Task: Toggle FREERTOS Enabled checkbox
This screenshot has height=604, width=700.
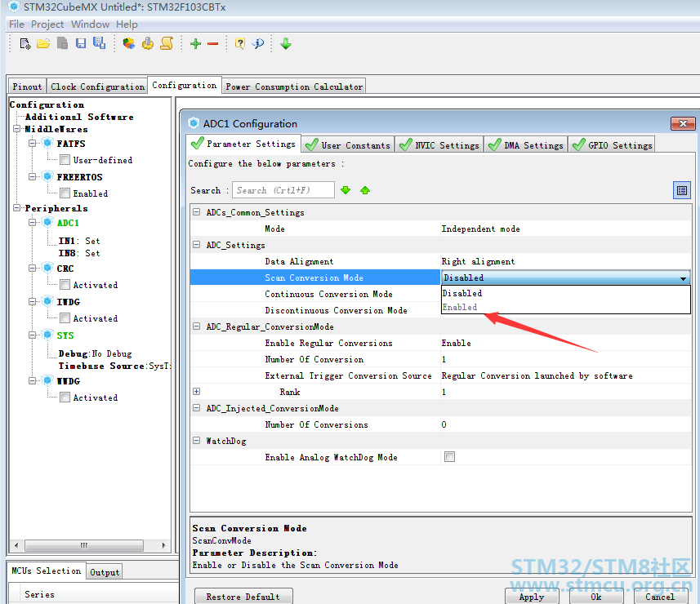Action: point(65,193)
